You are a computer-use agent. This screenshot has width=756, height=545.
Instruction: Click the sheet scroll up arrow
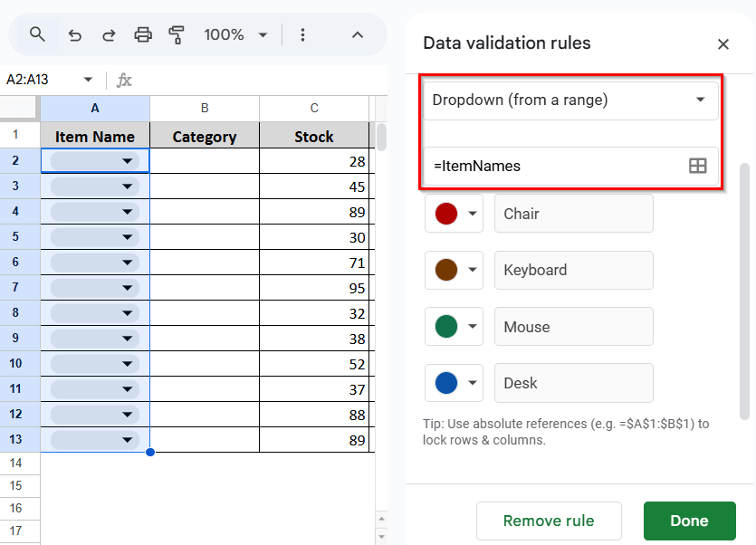tap(381, 519)
